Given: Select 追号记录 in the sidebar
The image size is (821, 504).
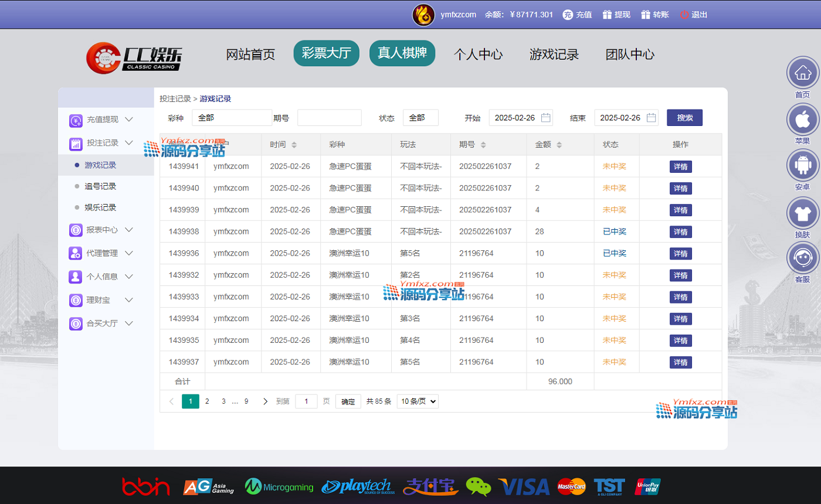Looking at the screenshot, I should (x=100, y=186).
